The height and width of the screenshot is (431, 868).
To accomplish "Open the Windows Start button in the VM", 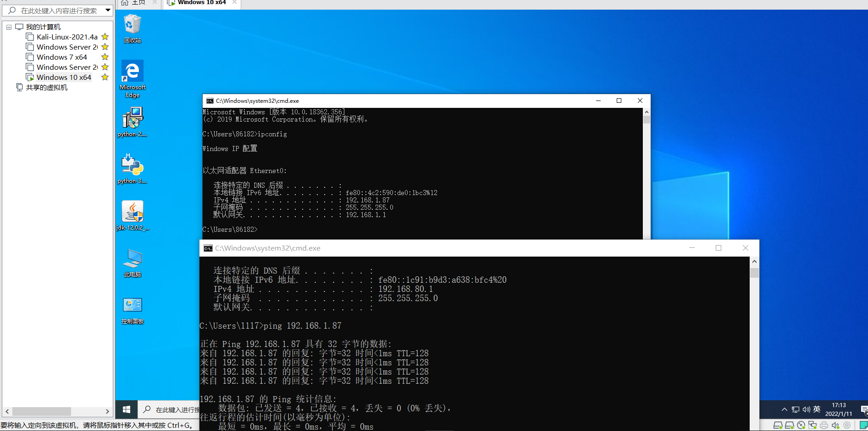I will click(x=127, y=409).
